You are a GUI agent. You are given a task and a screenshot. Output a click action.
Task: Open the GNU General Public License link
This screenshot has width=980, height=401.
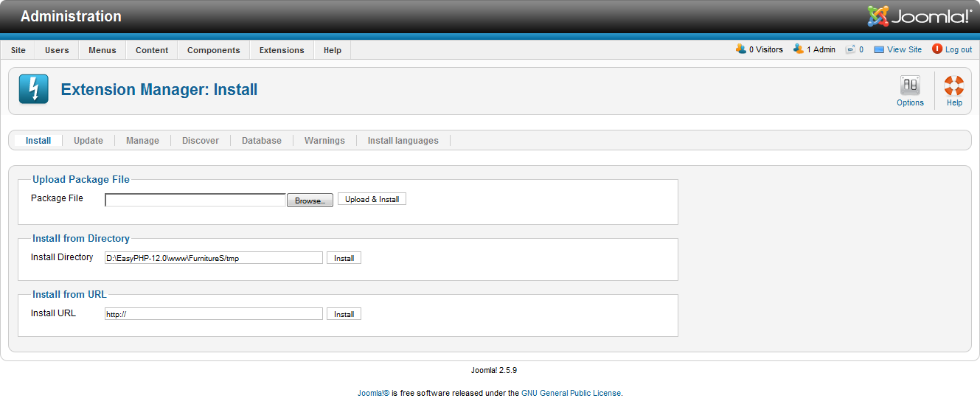coord(571,393)
